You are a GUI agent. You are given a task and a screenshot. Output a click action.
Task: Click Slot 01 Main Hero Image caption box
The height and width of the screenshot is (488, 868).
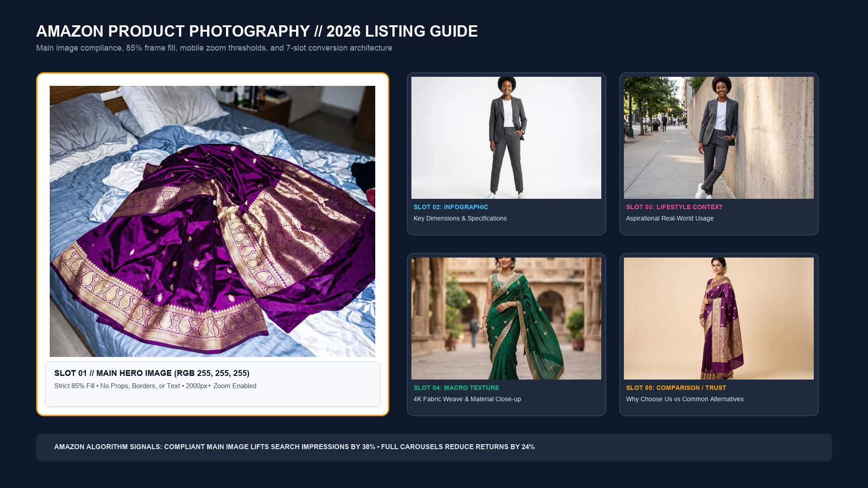tap(212, 384)
